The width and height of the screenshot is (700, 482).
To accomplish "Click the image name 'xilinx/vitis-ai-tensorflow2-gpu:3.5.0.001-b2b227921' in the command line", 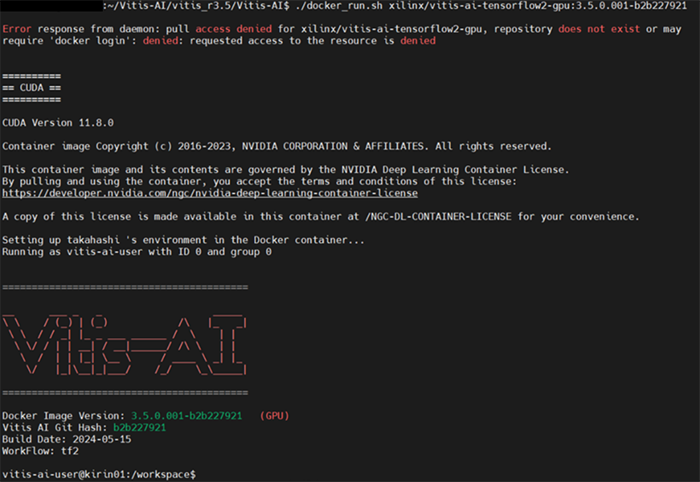I will click(538, 6).
